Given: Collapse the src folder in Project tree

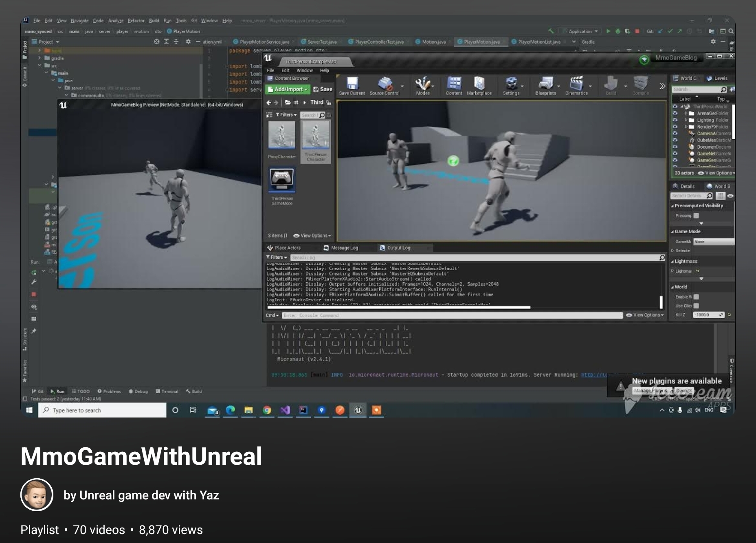Looking at the screenshot, I should coord(40,66).
